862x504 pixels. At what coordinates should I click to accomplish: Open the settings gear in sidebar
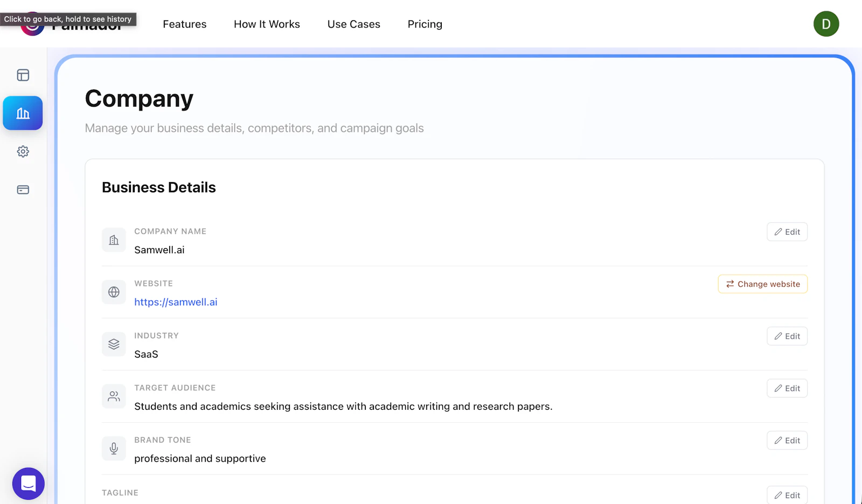pyautogui.click(x=23, y=151)
